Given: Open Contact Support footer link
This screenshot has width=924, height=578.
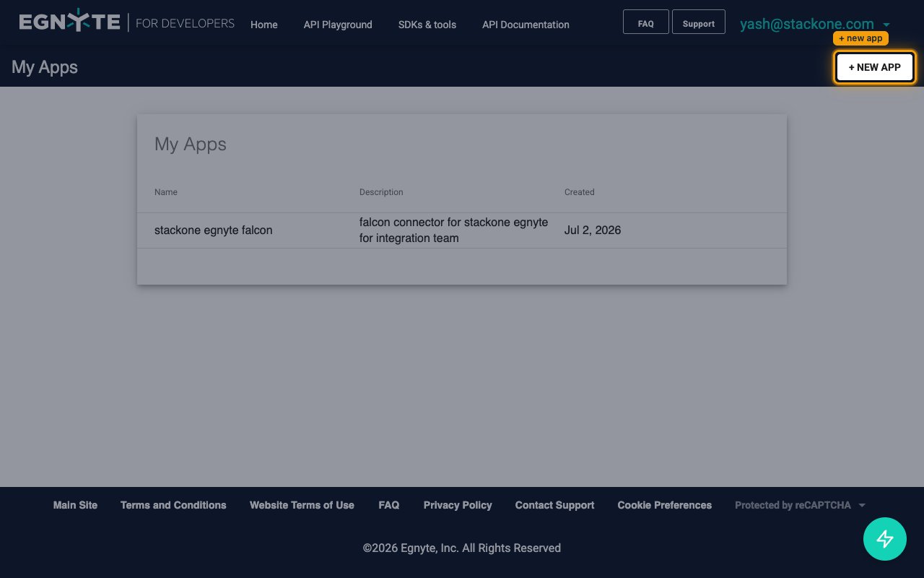Looking at the screenshot, I should coord(554,505).
